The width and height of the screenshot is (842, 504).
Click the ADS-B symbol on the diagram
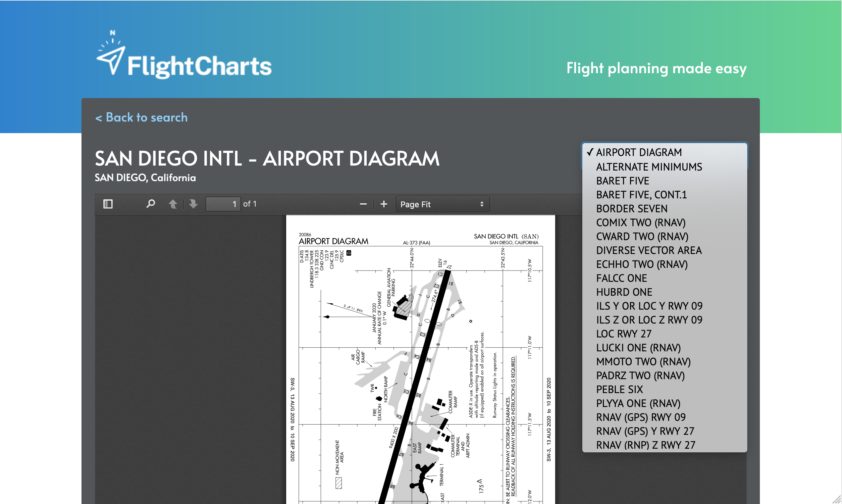pos(350,253)
